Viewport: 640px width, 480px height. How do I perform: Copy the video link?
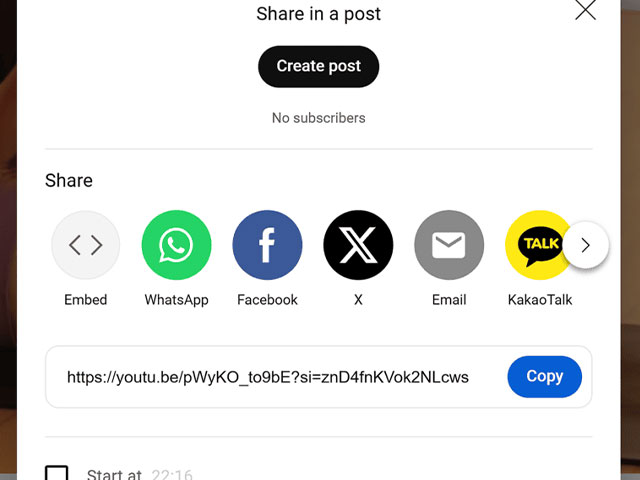point(544,376)
